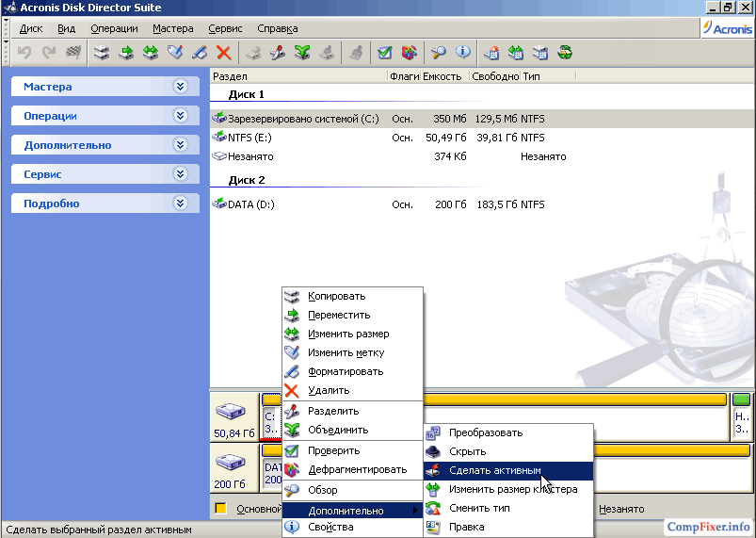Expand the Подробно sidebar section

click(181, 204)
